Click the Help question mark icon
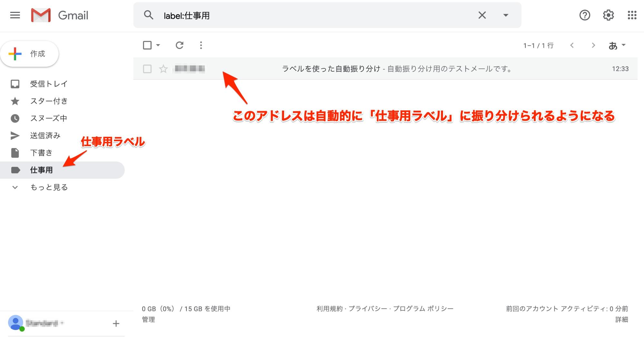The height and width of the screenshot is (351, 644). coord(584,15)
